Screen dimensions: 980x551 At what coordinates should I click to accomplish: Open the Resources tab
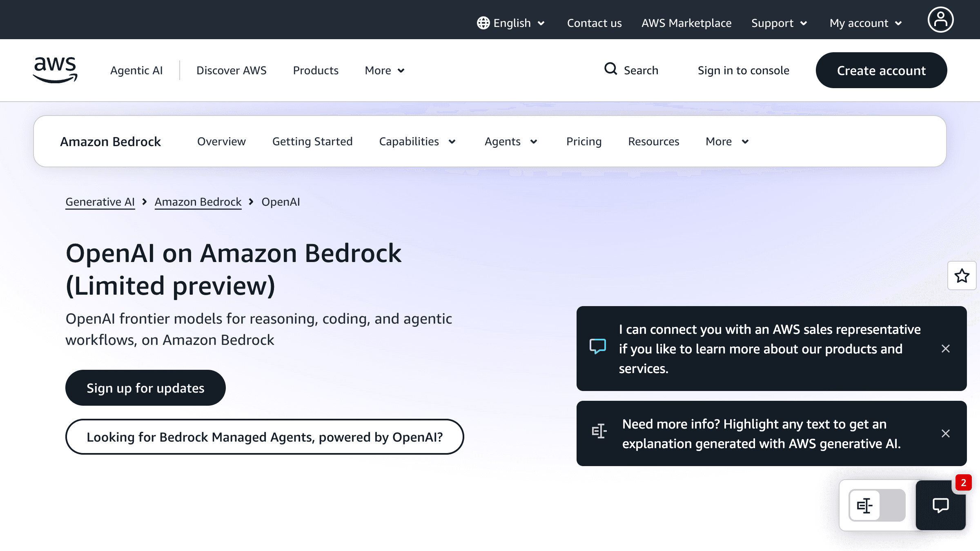click(x=653, y=141)
